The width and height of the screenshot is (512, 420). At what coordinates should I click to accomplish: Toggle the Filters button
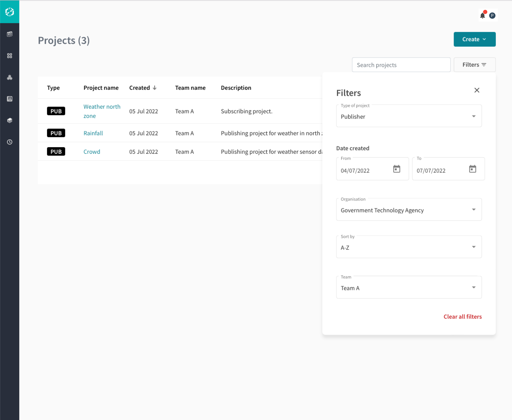474,65
